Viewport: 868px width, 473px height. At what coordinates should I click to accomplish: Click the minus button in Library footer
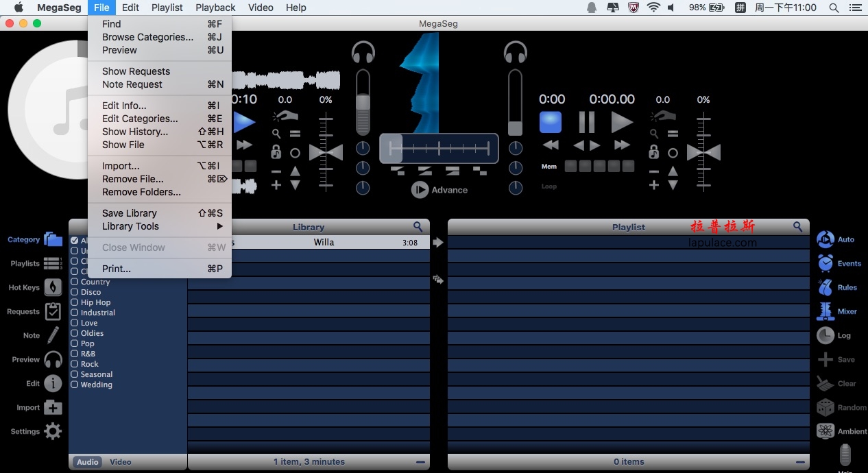click(x=420, y=462)
